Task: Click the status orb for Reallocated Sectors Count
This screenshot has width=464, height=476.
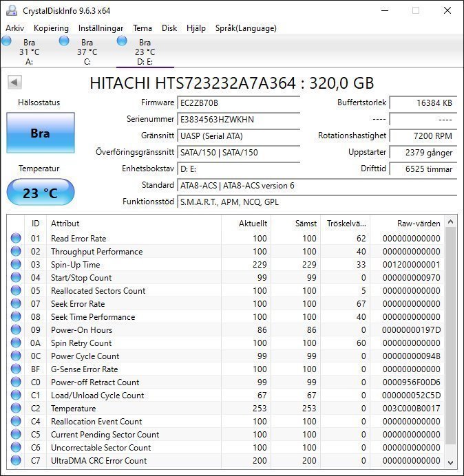Action: [16, 290]
